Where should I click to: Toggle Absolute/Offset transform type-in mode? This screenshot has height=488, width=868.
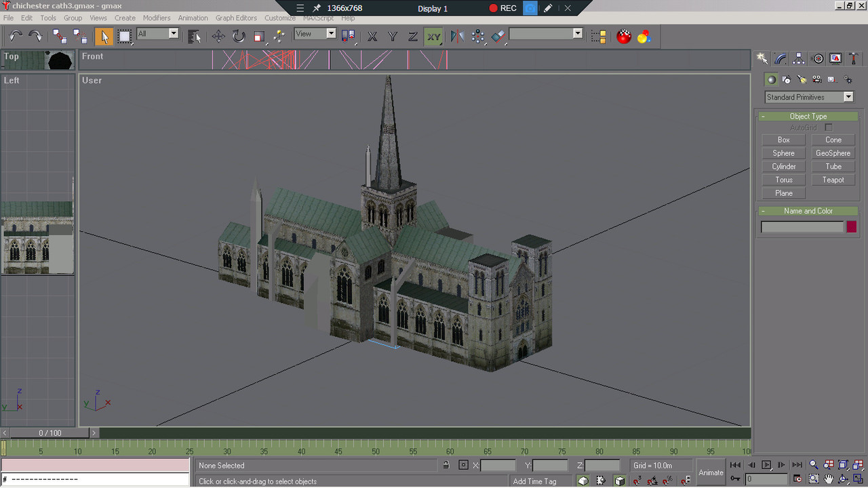[463, 465]
